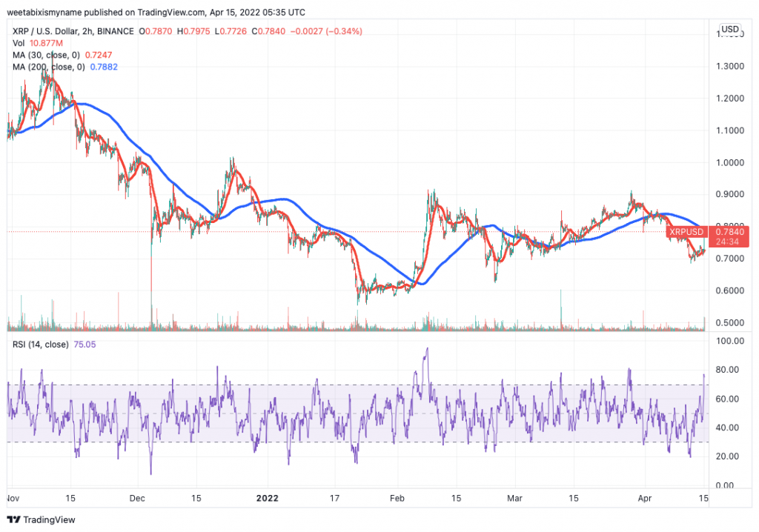
Task: Click the close price C0.7840
Action: 268,31
